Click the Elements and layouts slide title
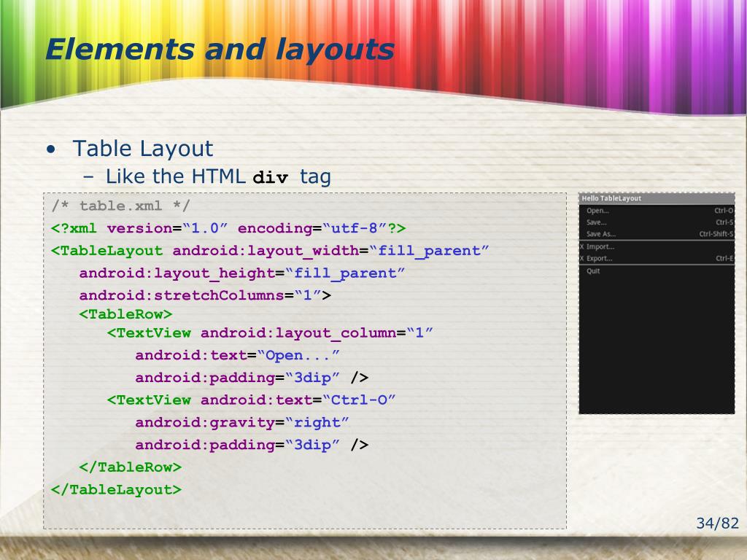 [220, 50]
